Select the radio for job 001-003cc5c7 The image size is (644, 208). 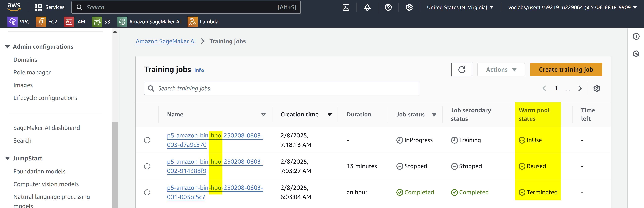point(147,192)
